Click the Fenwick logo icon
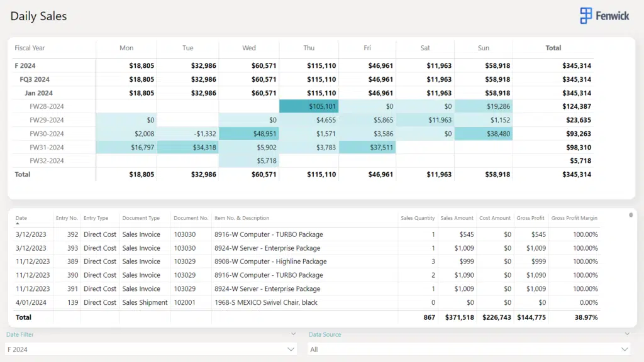Screen dimensions: 644x362 [x=586, y=16]
